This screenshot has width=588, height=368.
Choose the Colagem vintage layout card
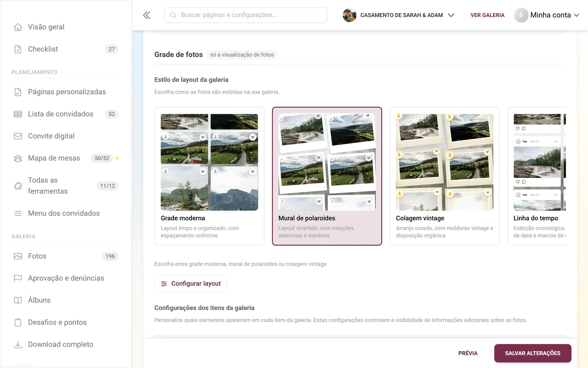pyautogui.click(x=445, y=176)
